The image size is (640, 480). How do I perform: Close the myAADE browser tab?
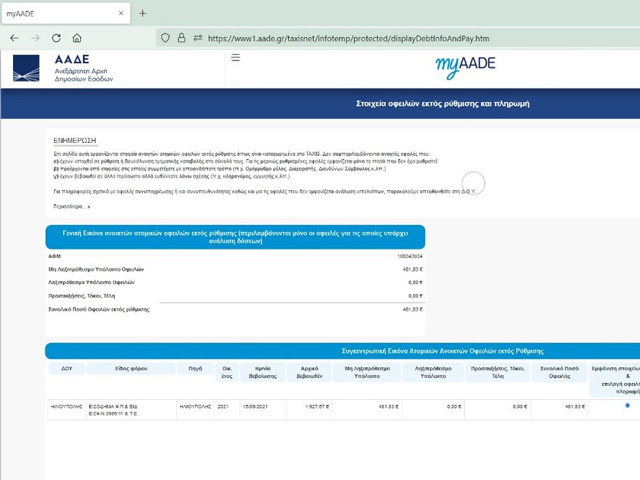tap(119, 13)
